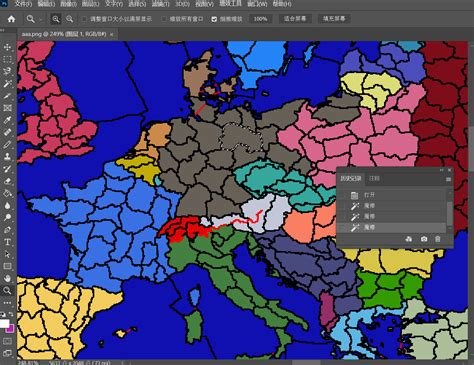This screenshot has height=365, width=474.
Task: Enable 调整窗口大小以满屏显示 checkbox
Action: [84, 19]
